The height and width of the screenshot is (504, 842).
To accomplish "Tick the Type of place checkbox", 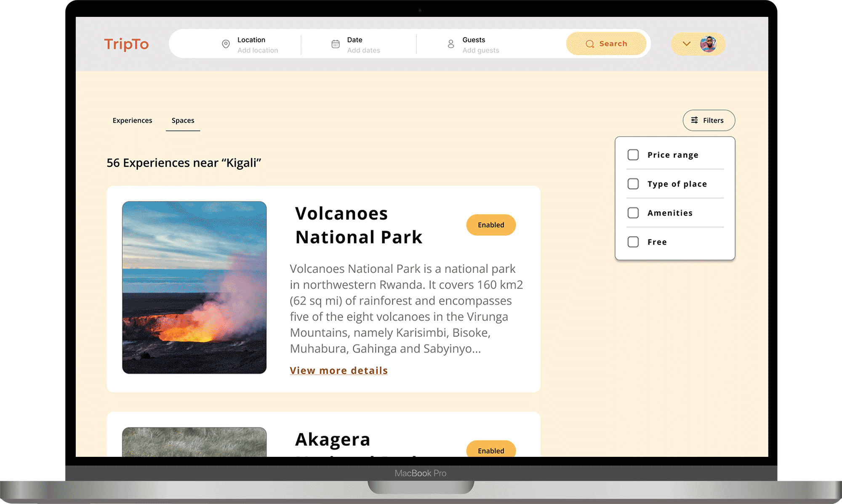I will point(633,184).
